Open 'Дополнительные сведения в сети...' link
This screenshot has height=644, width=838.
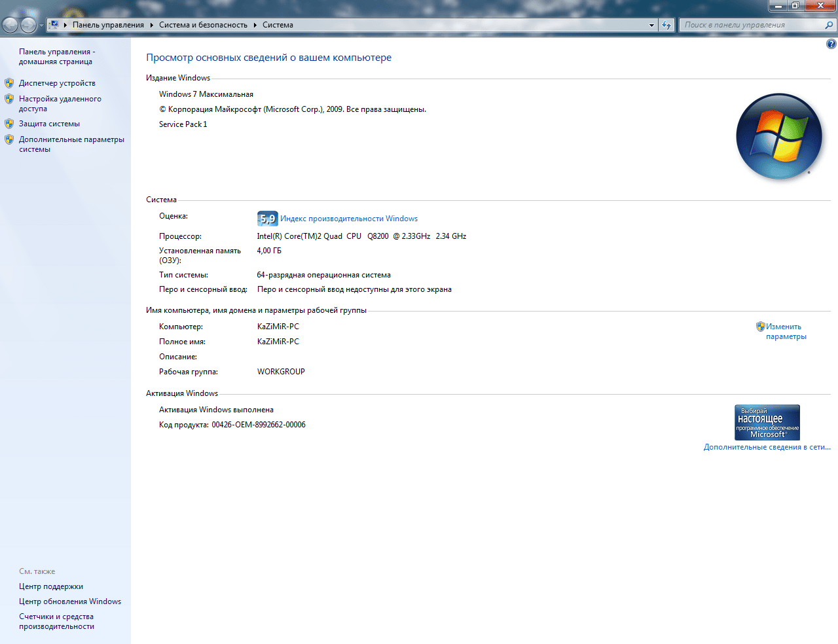point(767,447)
